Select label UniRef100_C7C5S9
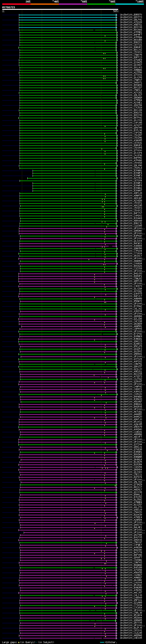146x644 pixels. pyautogui.click(x=131, y=108)
